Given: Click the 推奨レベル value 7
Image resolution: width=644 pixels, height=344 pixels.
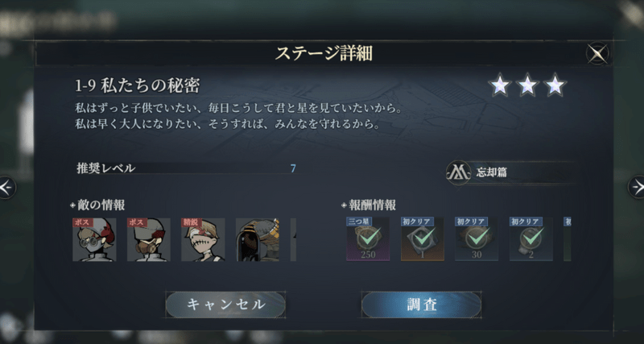Looking at the screenshot, I should (x=293, y=168).
